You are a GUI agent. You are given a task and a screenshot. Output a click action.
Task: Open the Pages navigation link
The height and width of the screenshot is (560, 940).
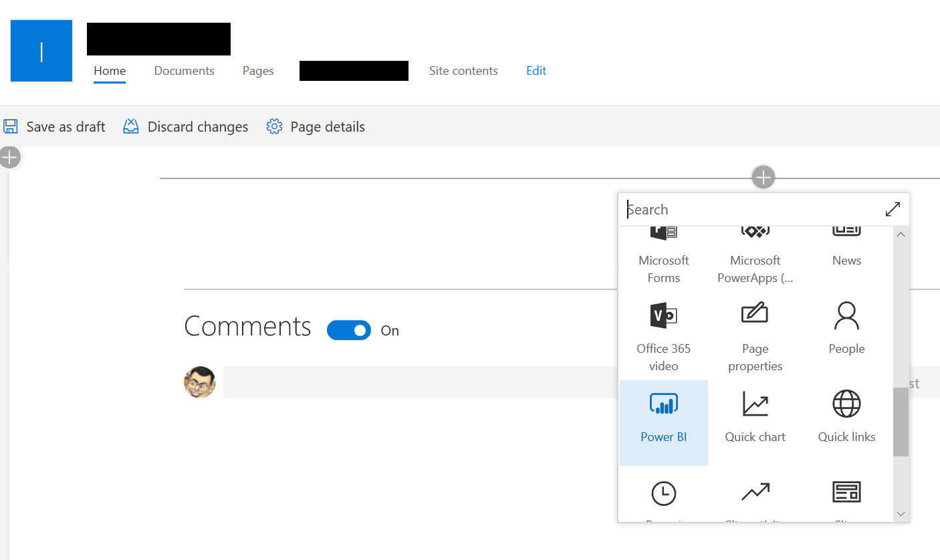pos(258,71)
